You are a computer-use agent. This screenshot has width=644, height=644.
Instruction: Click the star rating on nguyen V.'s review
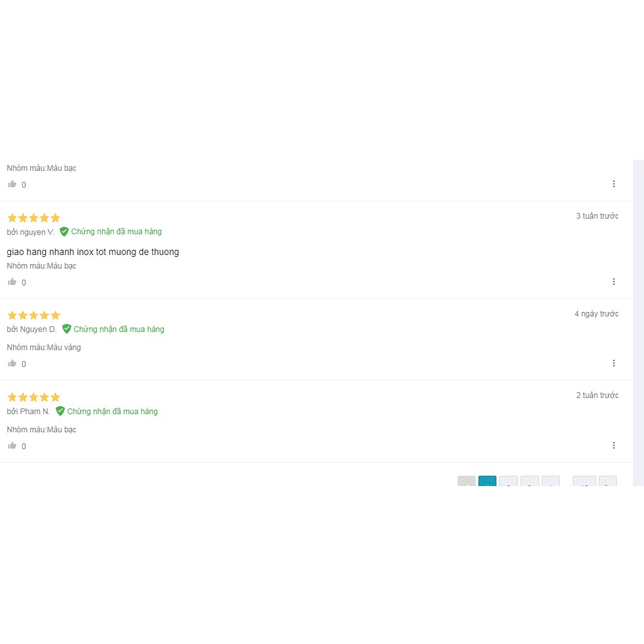coord(34,218)
